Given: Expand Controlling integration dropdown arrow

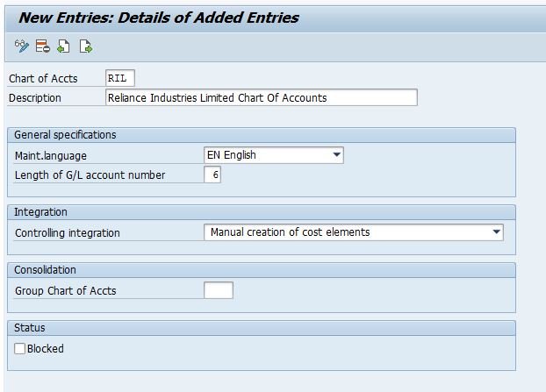Looking at the screenshot, I should coord(496,232).
